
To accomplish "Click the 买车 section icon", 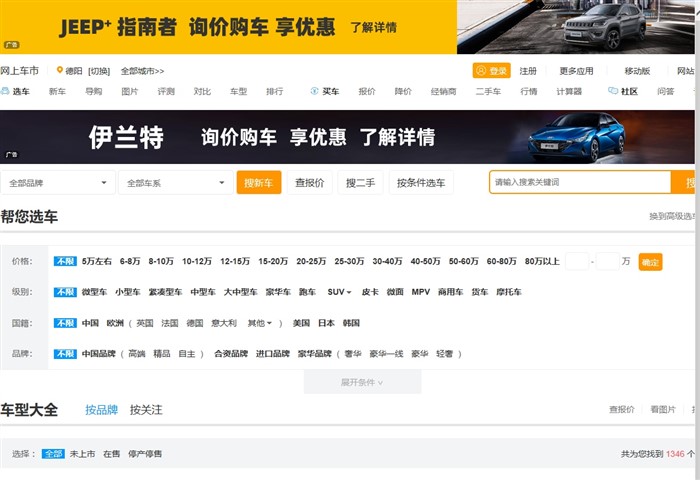I will click(314, 91).
